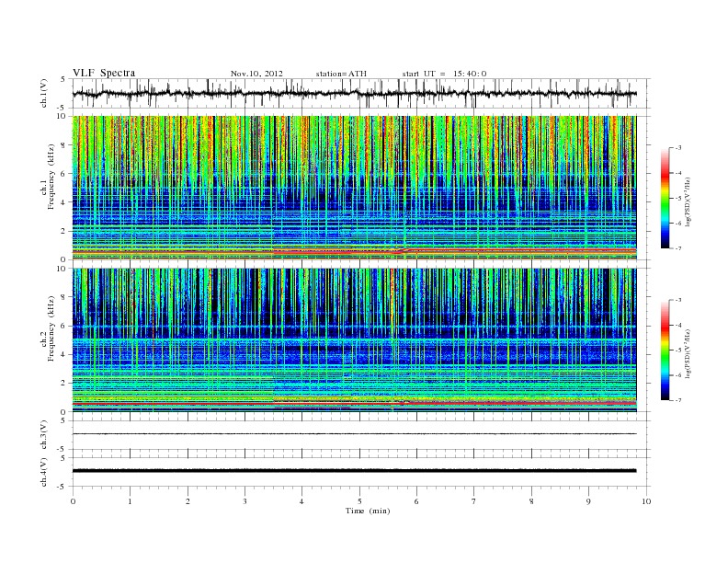
Task: Click inside the ch.1 spectrogram panel
Action: pyautogui.click(x=354, y=188)
